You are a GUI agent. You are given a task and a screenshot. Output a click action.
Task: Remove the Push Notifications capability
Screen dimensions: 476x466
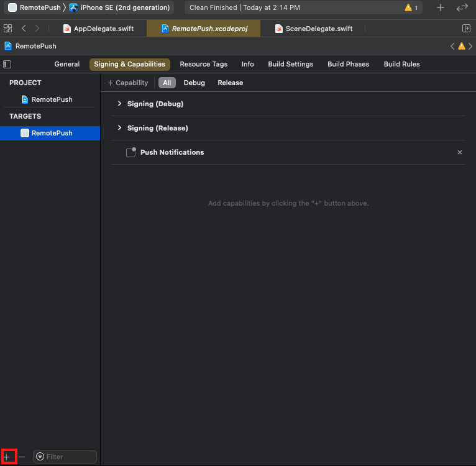point(460,152)
